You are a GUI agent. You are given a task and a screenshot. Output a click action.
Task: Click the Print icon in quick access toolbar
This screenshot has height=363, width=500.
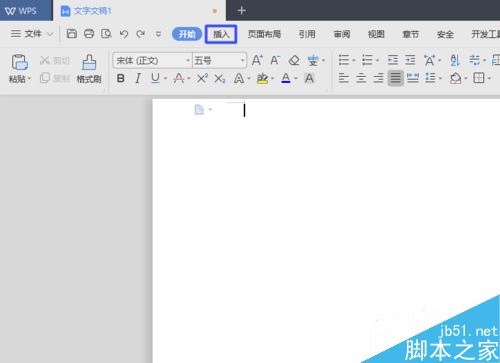[x=89, y=34]
